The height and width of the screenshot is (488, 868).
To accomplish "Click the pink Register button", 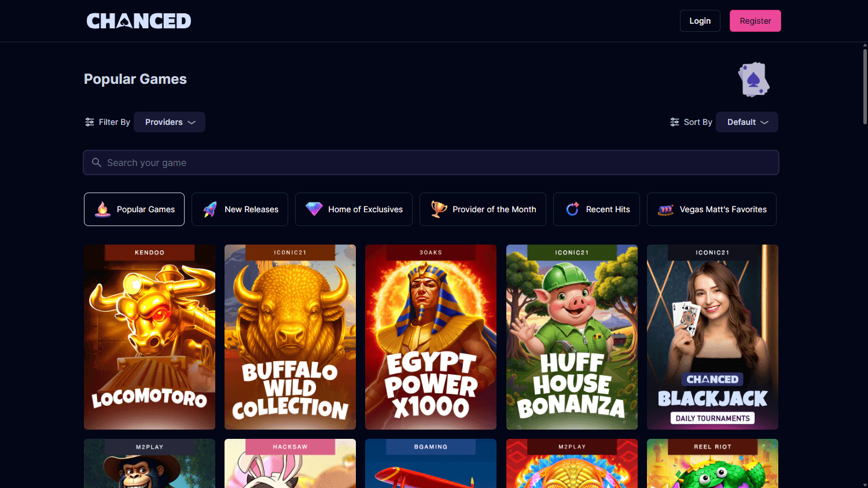I will point(755,21).
